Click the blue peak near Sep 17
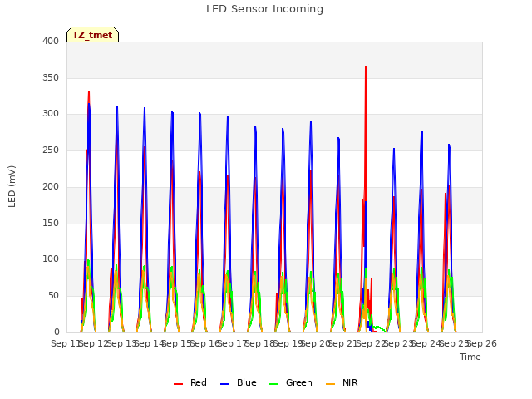This screenshot has width=532, height=399. [228, 117]
